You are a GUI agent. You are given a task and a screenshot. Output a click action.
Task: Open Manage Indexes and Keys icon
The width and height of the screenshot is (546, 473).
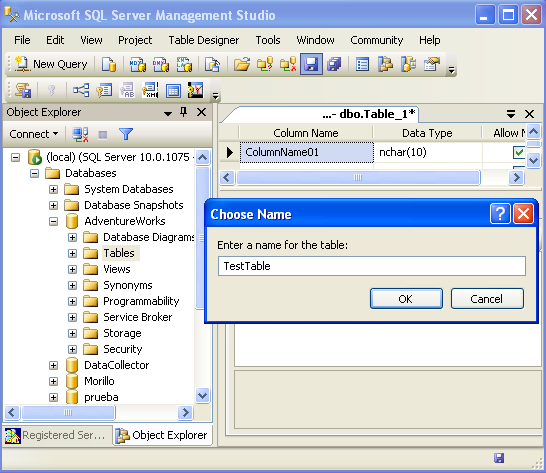104,91
